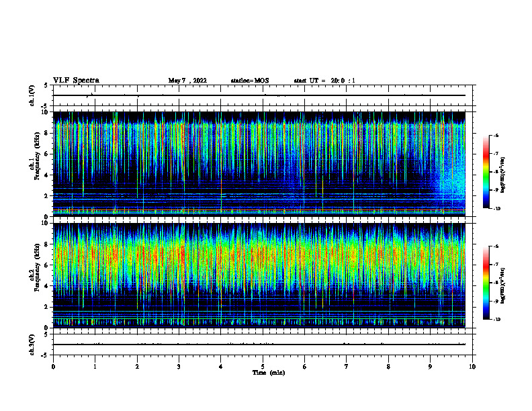
Task: Click the "station=MOS" header label
Action: click(250, 81)
